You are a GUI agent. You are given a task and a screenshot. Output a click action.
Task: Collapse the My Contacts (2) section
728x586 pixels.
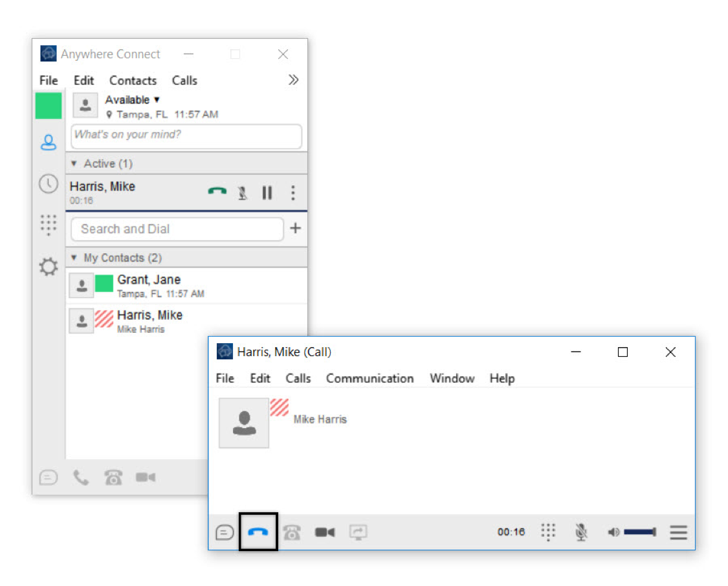pos(74,258)
